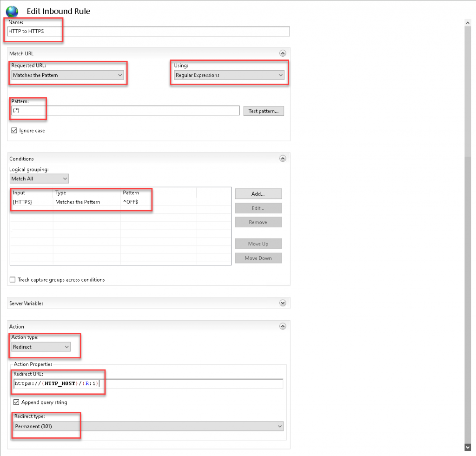The width and height of the screenshot is (476, 456).
Task: Click inside the Pattern input field
Action: pyautogui.click(x=126, y=111)
